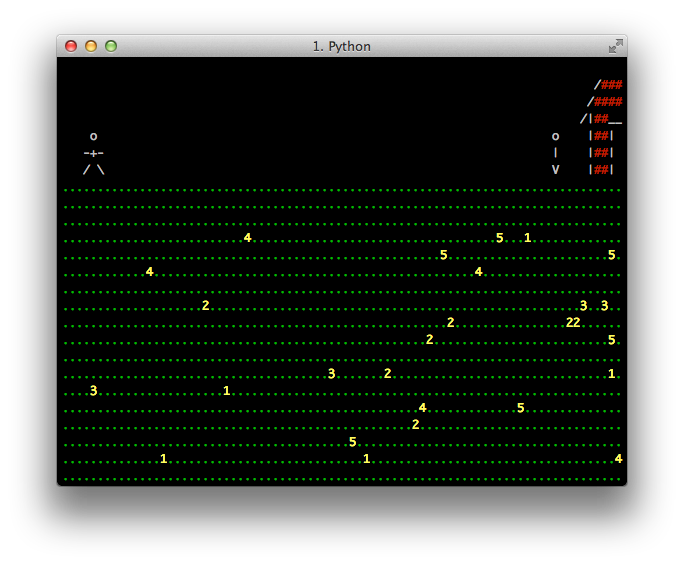The width and height of the screenshot is (684, 565).
Task: Click the stick figure with outstretched arms
Action: pos(93,153)
